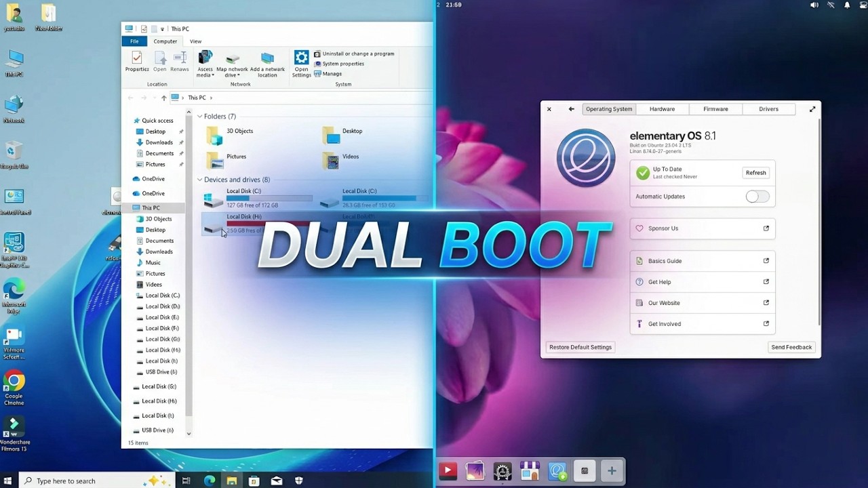Open the Recycle Bin on desktop
868x488 pixels.
coord(14,155)
